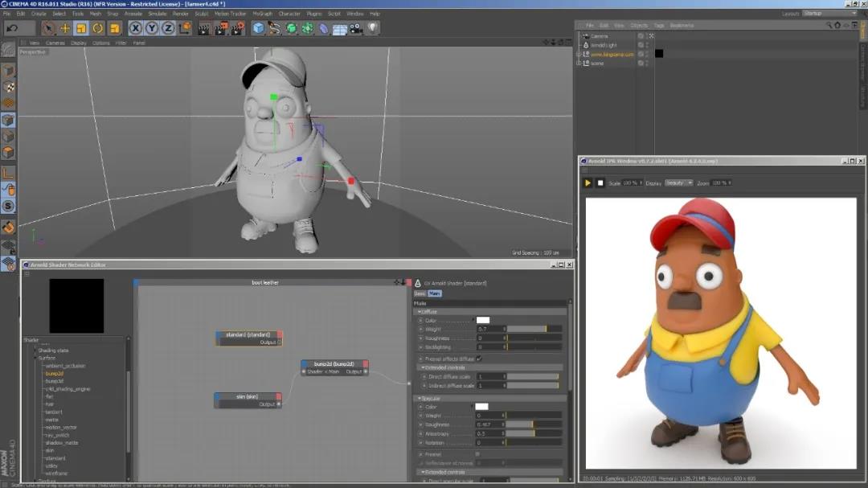The width and height of the screenshot is (868, 488).
Task: Click the camera object toolbar icon
Action: [x=356, y=28]
